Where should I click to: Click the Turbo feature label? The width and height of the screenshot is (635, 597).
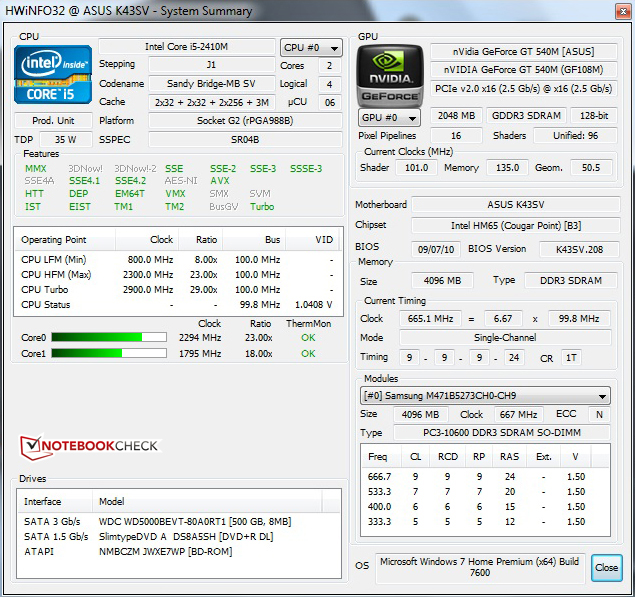(x=262, y=207)
